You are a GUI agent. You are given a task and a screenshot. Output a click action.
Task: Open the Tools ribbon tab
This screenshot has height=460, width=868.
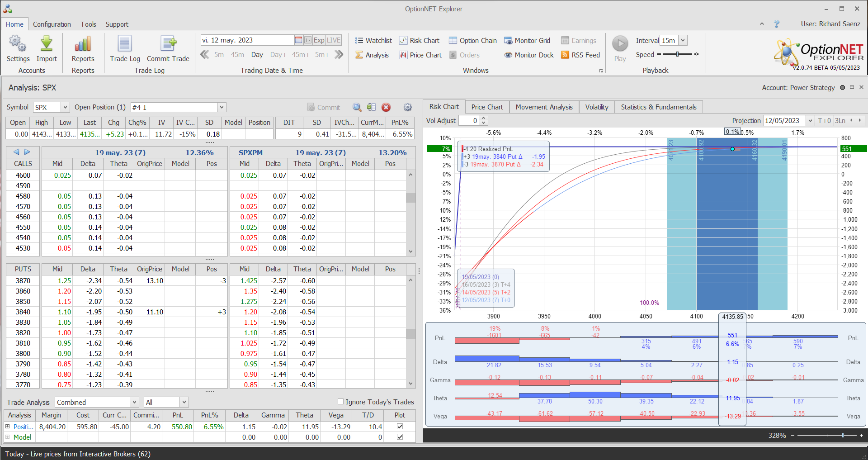pyautogui.click(x=89, y=24)
